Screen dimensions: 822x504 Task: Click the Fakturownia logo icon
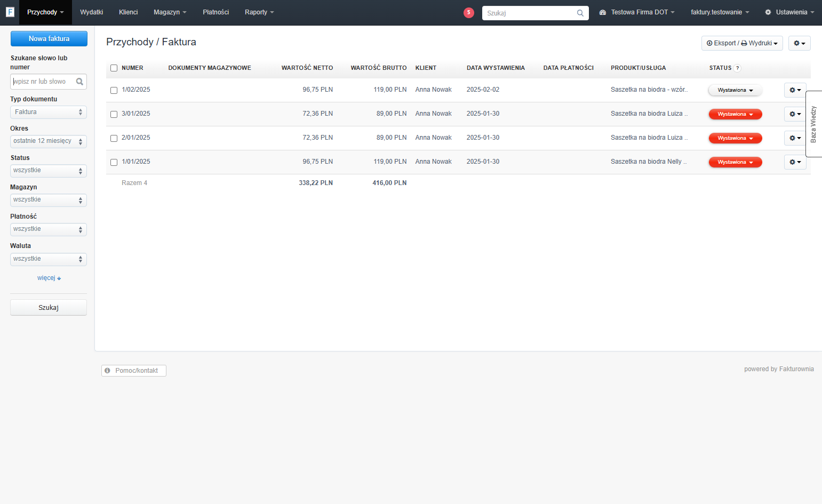[x=10, y=12]
